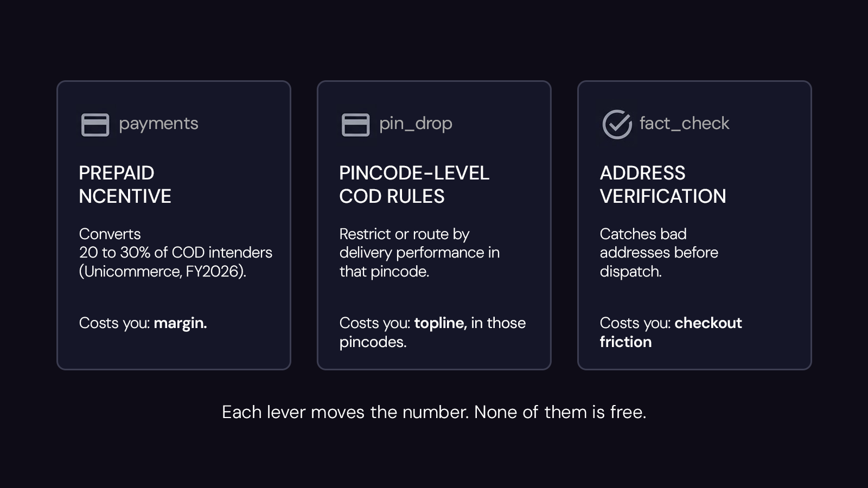Click the pin_drop card icon
The height and width of the screenshot is (488, 868).
(355, 125)
